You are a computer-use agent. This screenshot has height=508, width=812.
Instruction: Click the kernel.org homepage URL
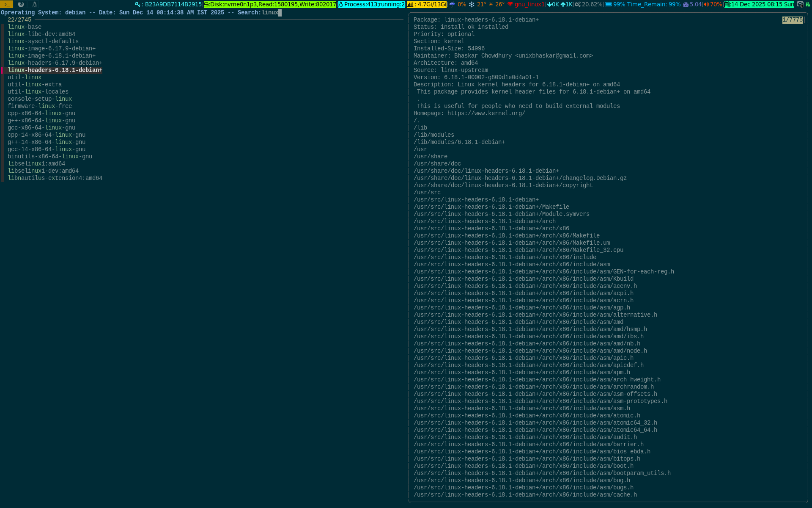(486, 113)
